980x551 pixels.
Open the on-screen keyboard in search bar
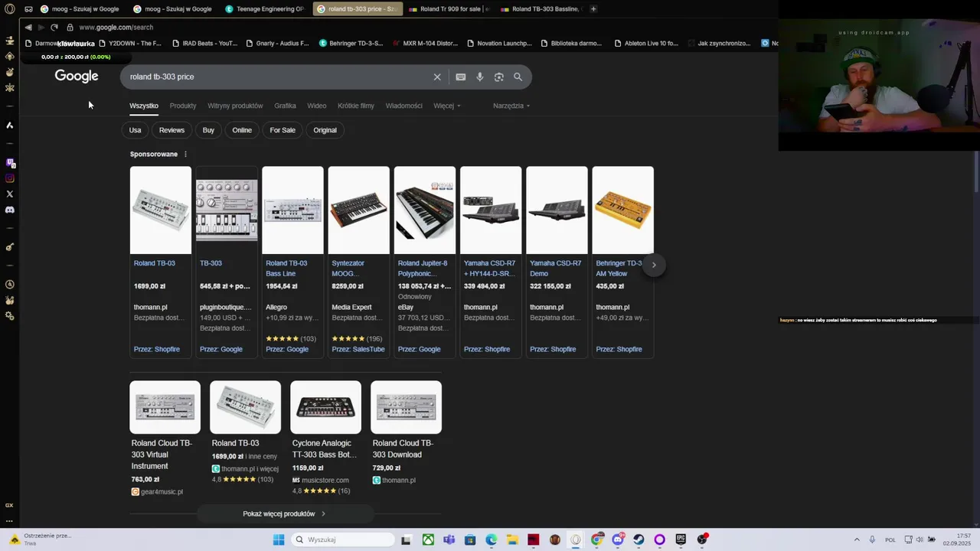(460, 77)
